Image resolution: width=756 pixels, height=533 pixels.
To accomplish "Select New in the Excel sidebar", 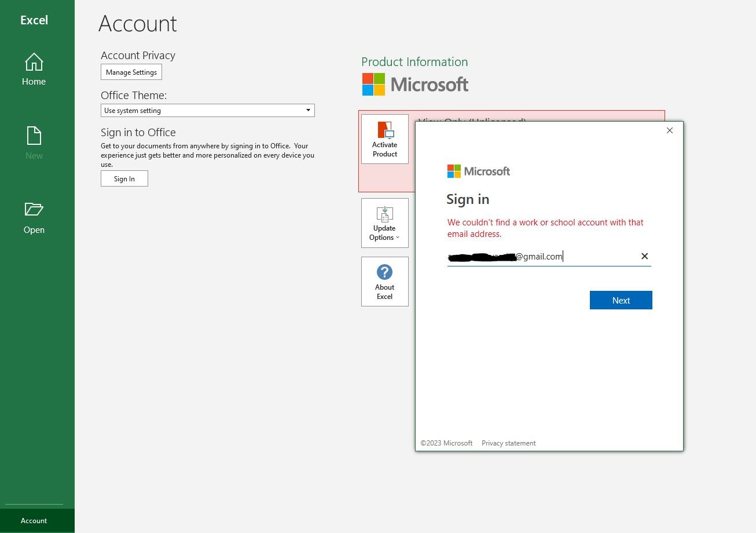I will click(34, 144).
